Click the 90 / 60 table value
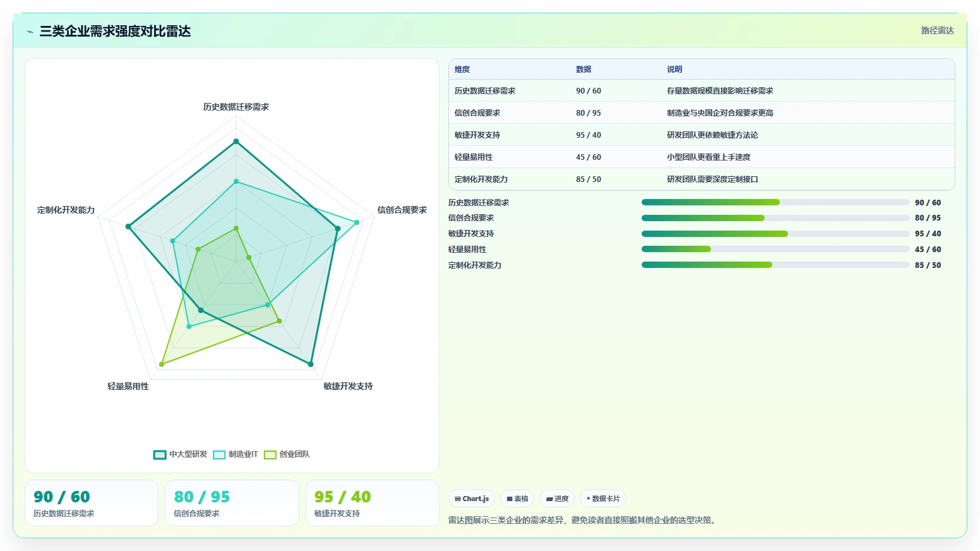The image size is (980, 551). click(x=589, y=91)
